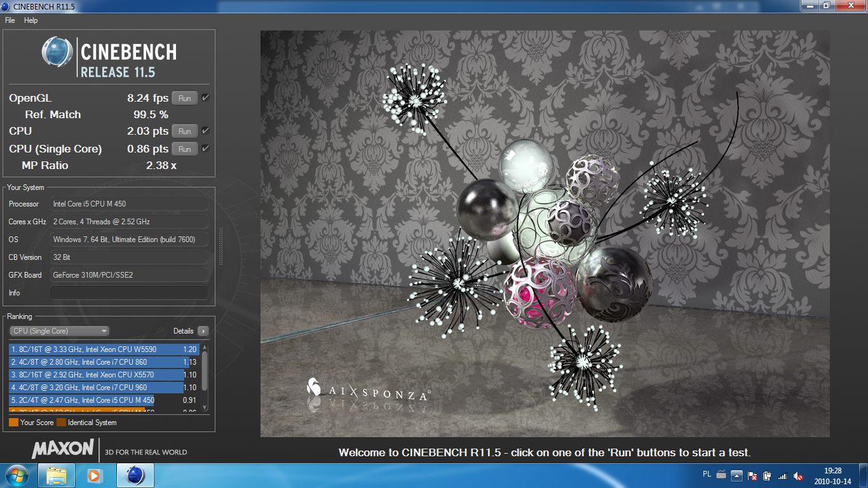868x488 pixels.
Task: Click the Identical System brown legend swatch
Action: pos(61,423)
